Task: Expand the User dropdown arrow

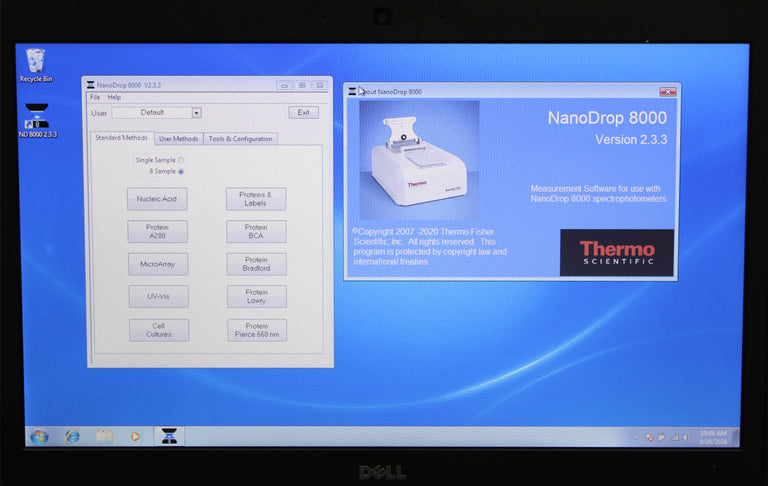Action: click(196, 113)
